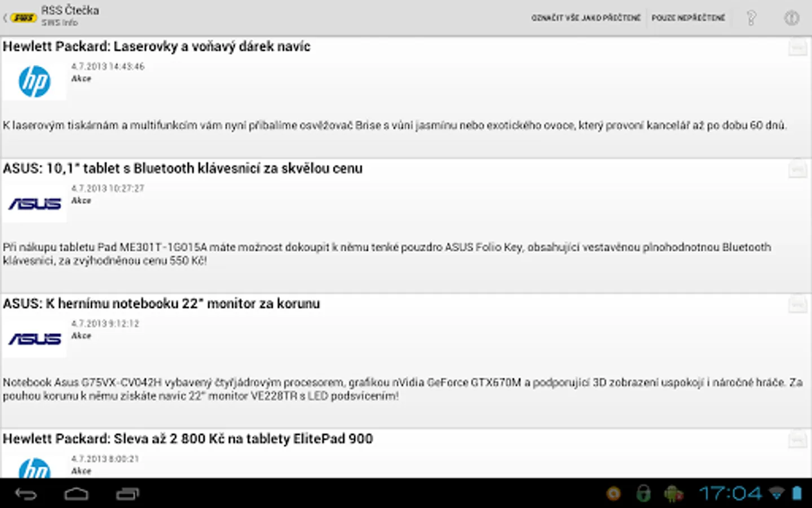Click the summary about Pad ME301T Folio Key
812x508 pixels.
tap(387, 254)
